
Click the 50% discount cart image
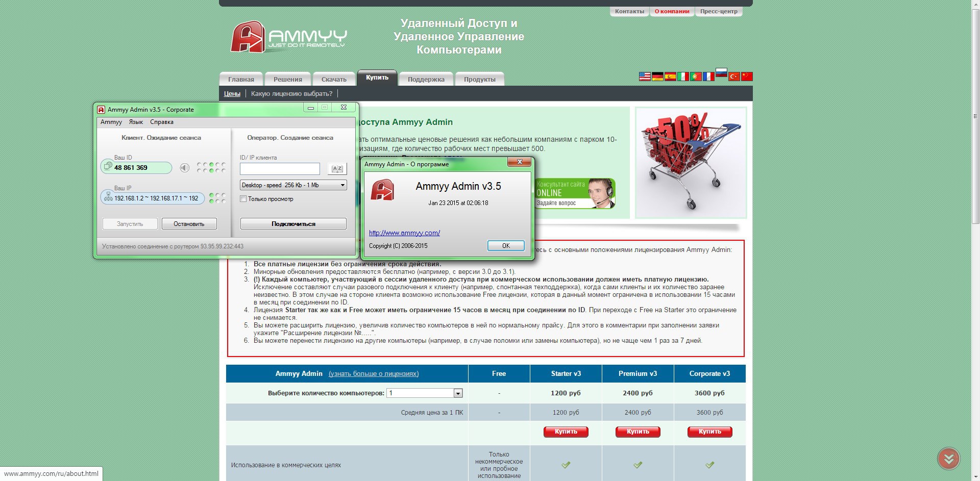point(691,163)
